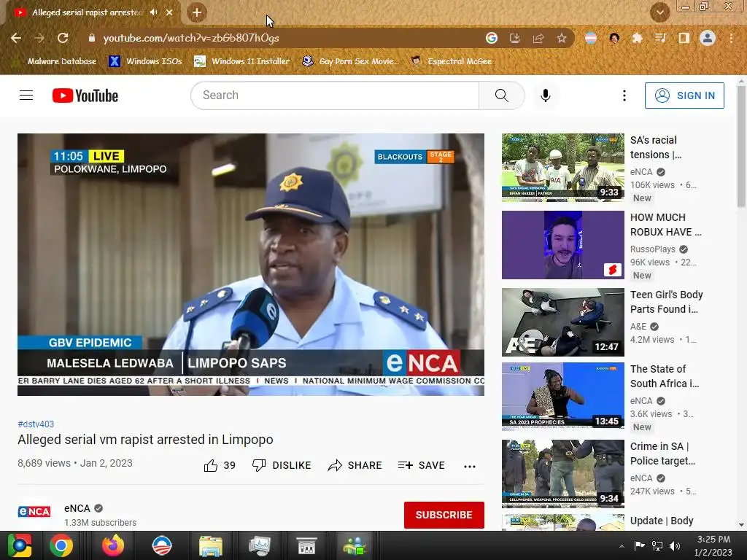Show hidden tray icons arrow
Screen dimensions: 747x560
tap(622, 546)
